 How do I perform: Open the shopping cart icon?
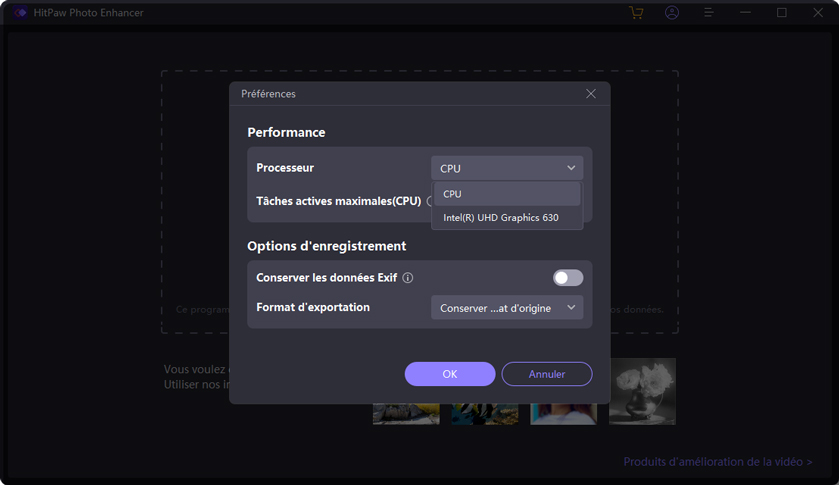point(636,12)
